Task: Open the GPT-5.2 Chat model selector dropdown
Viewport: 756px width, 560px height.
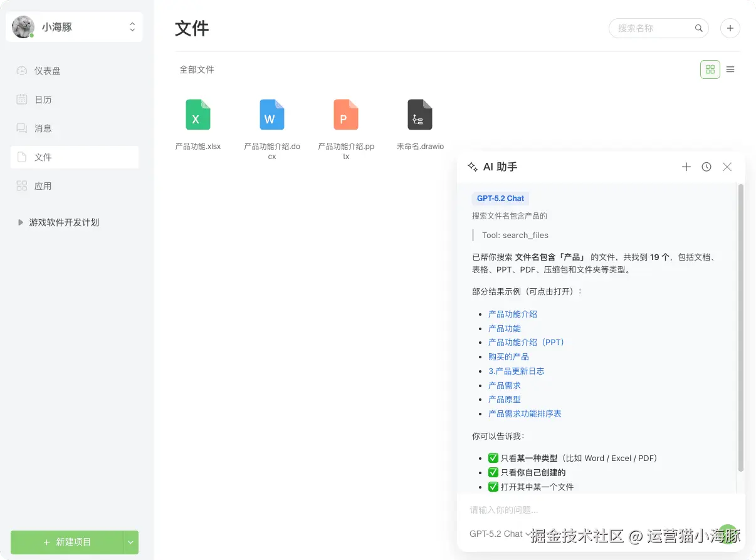Action: pos(500,534)
